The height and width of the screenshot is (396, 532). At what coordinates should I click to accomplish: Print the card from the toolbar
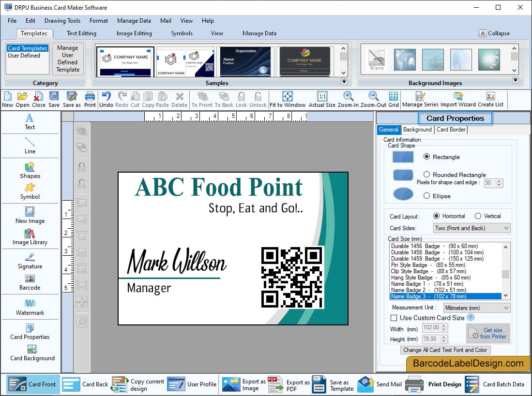90,100
